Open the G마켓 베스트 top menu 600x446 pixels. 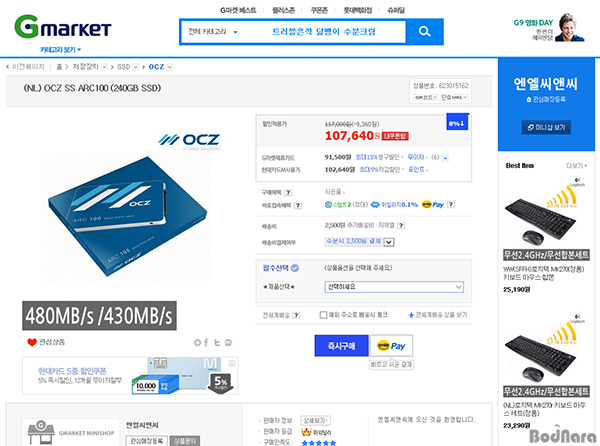[x=238, y=10]
